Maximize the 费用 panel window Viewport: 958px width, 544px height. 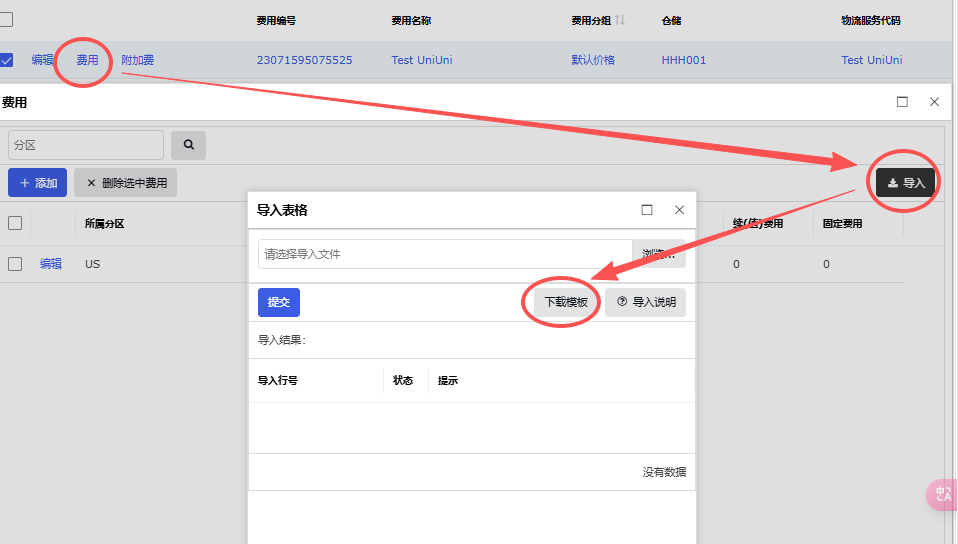(902, 102)
